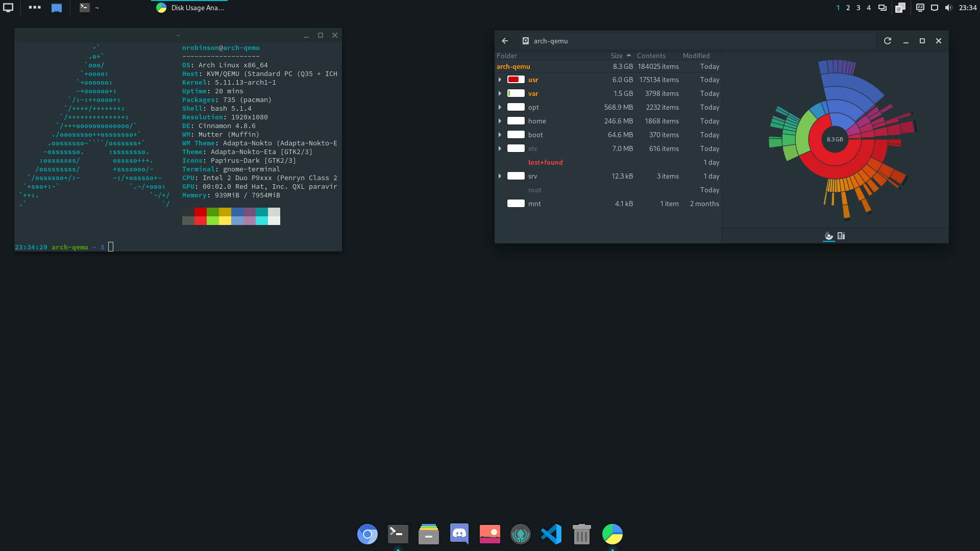Expand the boot folder row
This screenshot has height=551, width=980.
(500, 135)
